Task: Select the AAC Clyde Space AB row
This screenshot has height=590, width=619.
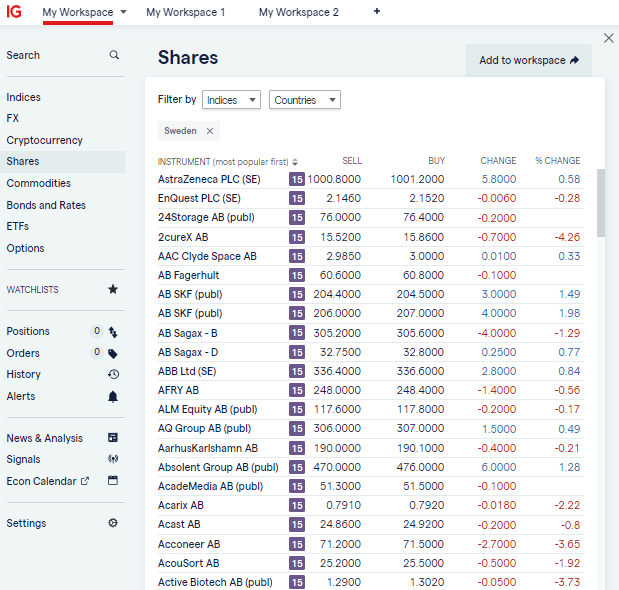Action: point(370,256)
